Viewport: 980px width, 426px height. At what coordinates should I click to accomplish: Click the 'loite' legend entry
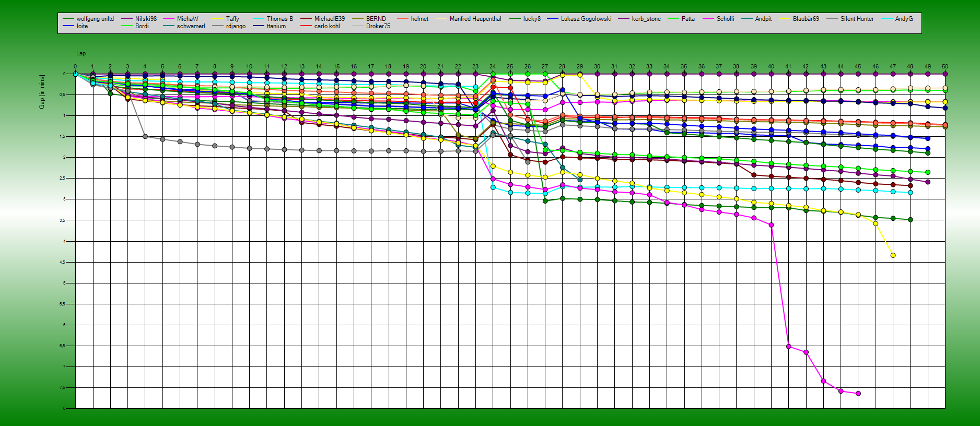pyautogui.click(x=82, y=26)
